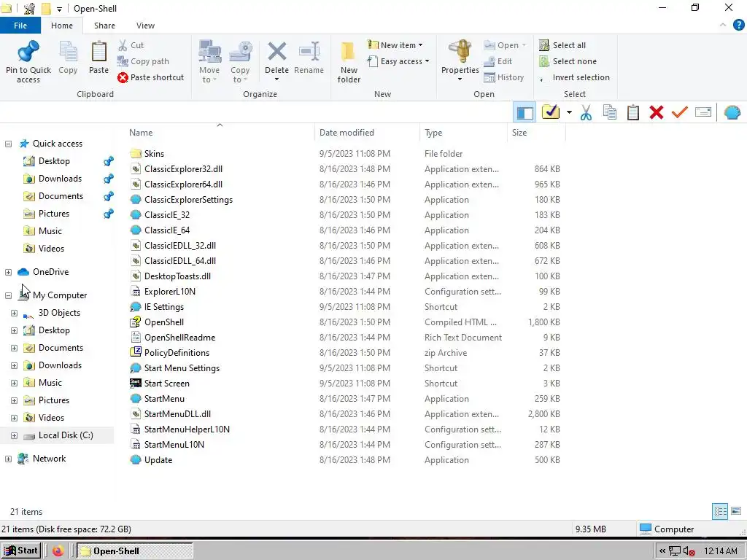Viewport: 747px width, 560px height.
Task: Open Classic Explorer settings shell icon
Action: pos(732,113)
